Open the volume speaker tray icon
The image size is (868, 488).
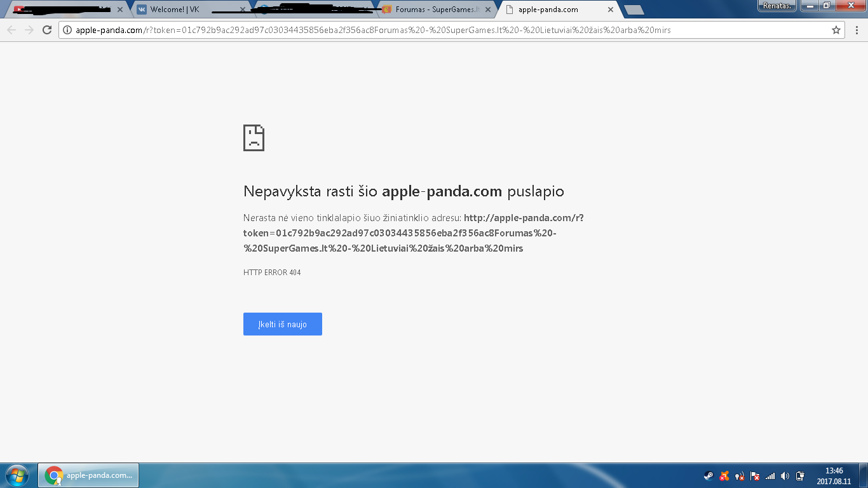click(x=785, y=475)
